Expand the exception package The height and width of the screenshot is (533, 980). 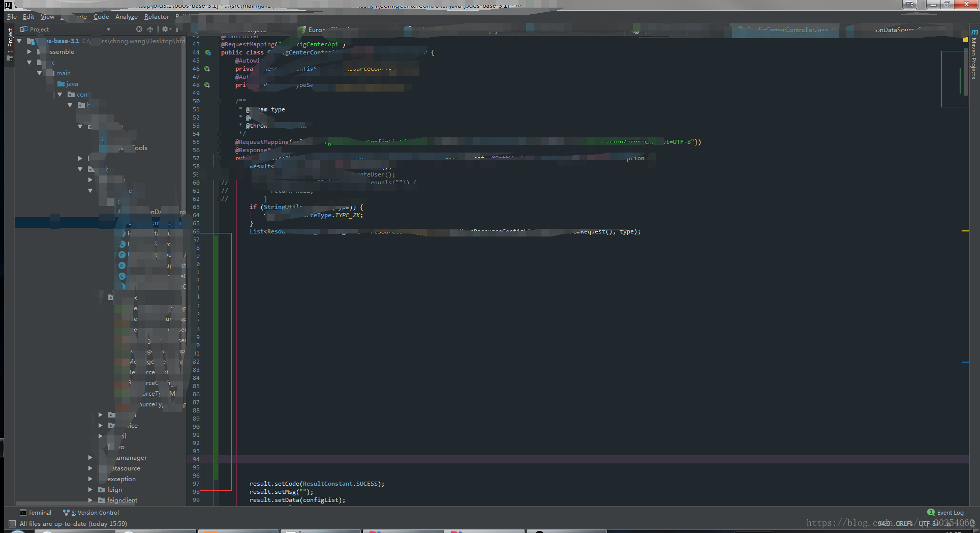tap(90, 479)
